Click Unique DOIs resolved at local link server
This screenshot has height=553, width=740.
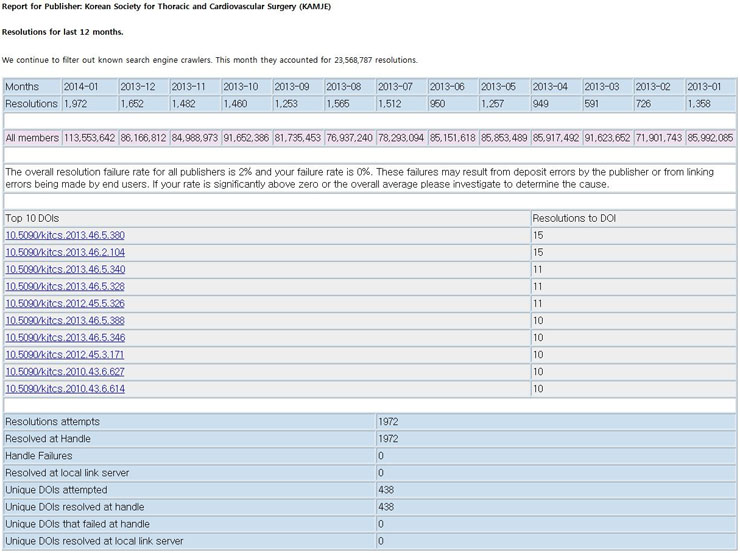pyautogui.click(x=94, y=541)
